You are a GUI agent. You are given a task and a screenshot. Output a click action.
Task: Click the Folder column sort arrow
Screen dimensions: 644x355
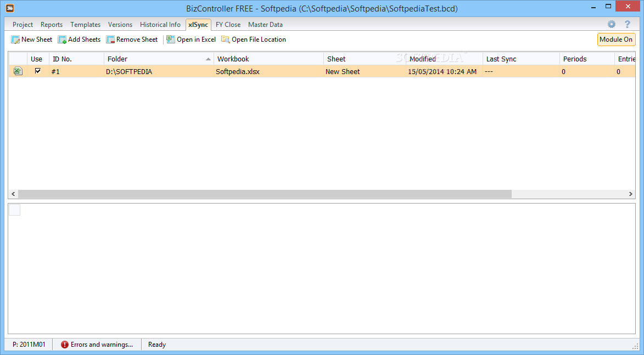[x=208, y=59]
